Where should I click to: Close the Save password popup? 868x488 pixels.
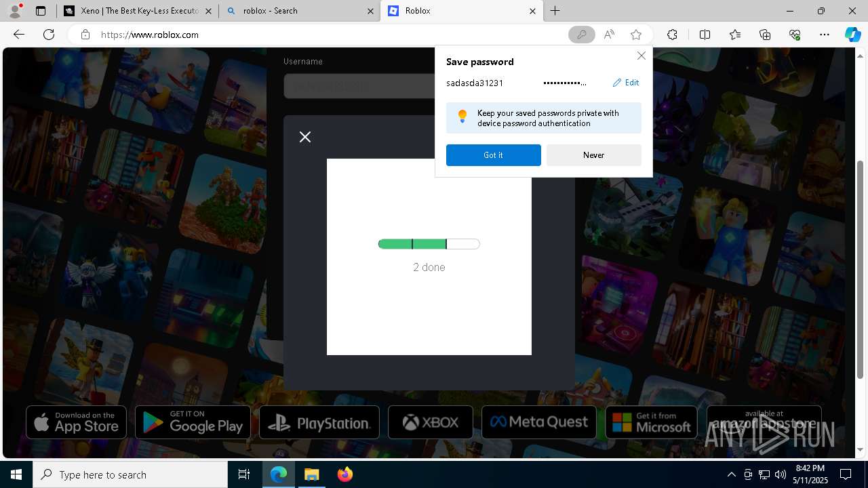(641, 56)
